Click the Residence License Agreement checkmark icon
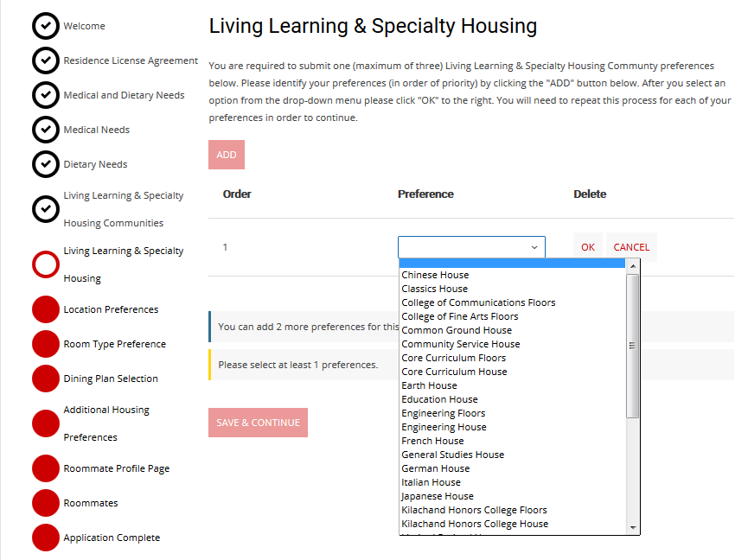This screenshot has height=560, width=748. [x=46, y=60]
